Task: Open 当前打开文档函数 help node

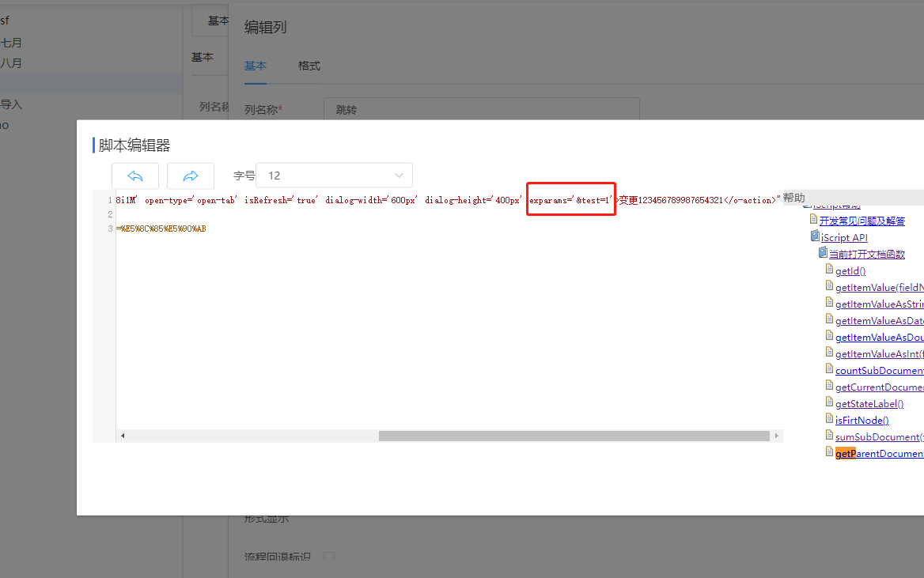Action: pos(867,254)
